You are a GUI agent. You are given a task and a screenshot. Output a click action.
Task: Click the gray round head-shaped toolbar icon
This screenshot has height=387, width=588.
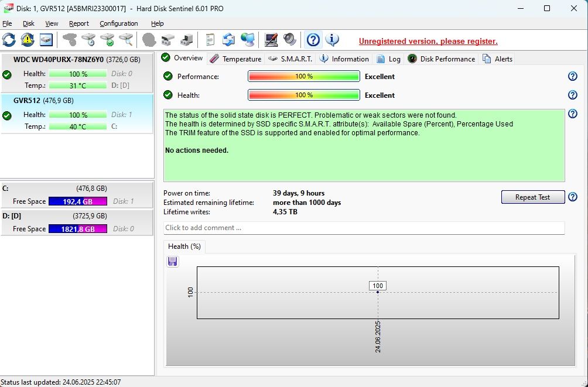pyautogui.click(x=149, y=39)
